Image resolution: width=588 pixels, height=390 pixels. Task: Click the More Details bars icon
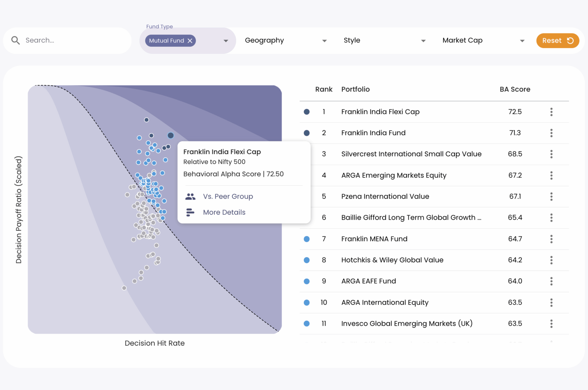coord(190,212)
